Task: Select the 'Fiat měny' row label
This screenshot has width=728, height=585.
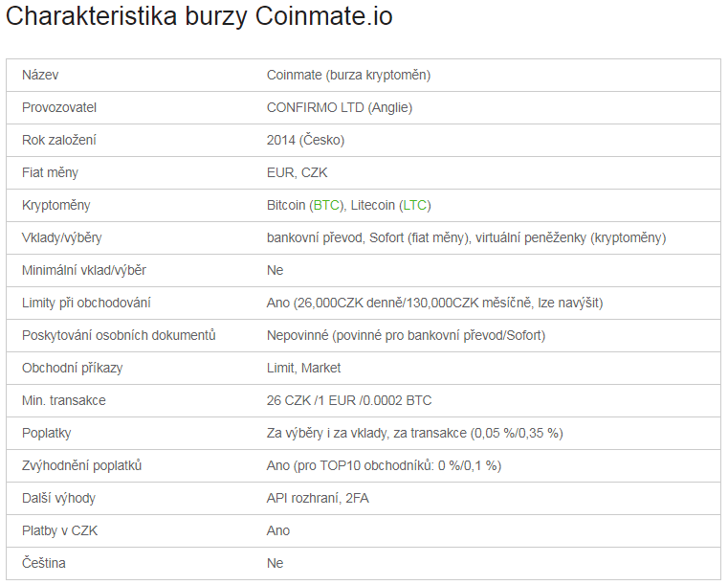Action: point(50,173)
